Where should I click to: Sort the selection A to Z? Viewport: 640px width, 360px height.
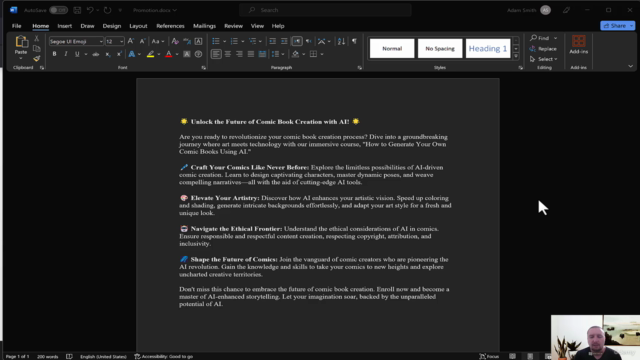point(341,41)
